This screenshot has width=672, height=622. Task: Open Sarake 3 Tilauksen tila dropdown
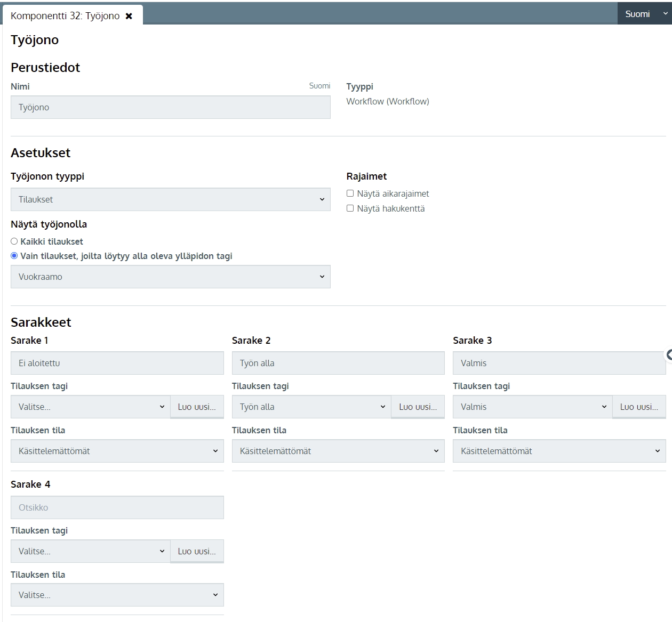pos(559,451)
